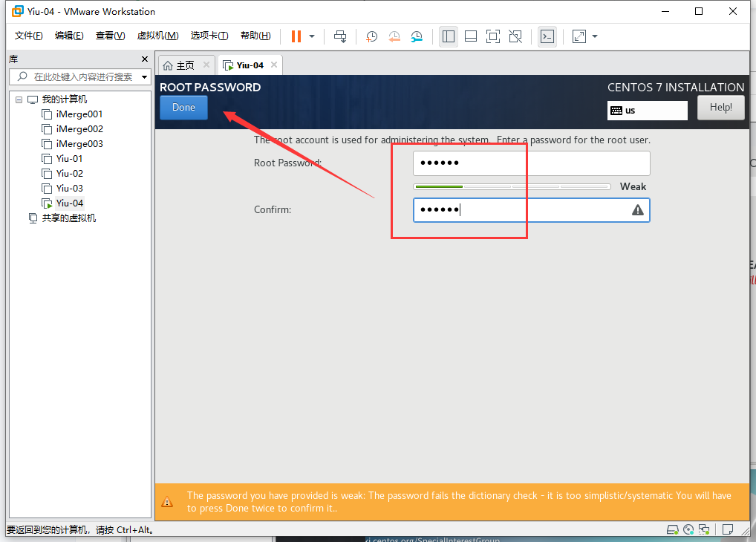This screenshot has height=542, width=756.
Task: Switch to Unity mode
Action: [x=515, y=36]
